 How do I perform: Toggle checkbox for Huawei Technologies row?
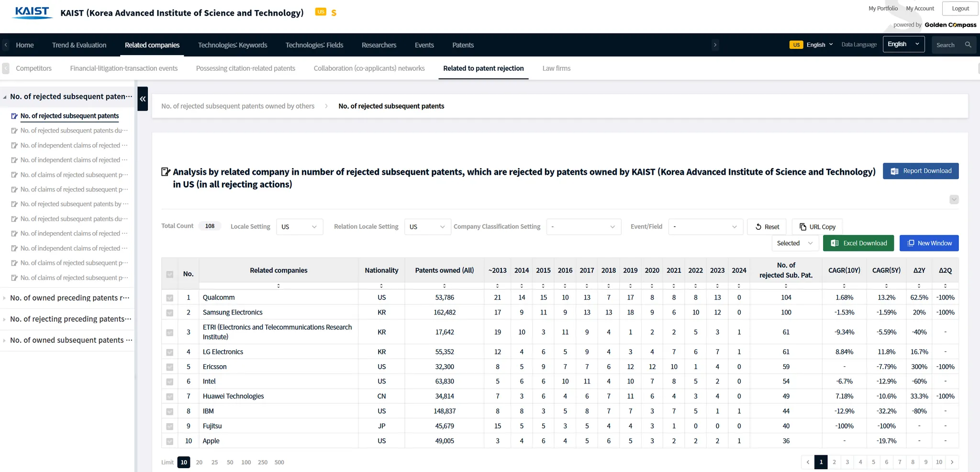click(x=169, y=397)
